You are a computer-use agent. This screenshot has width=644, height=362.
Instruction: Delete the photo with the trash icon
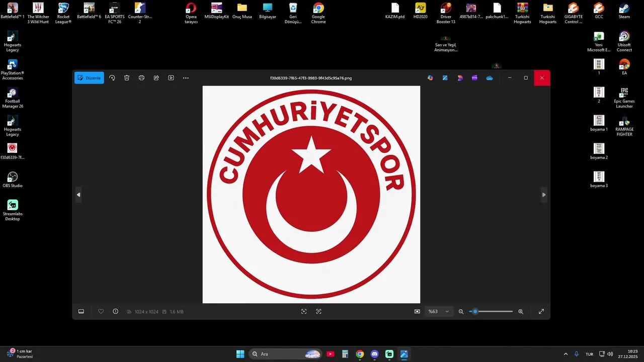[127, 78]
